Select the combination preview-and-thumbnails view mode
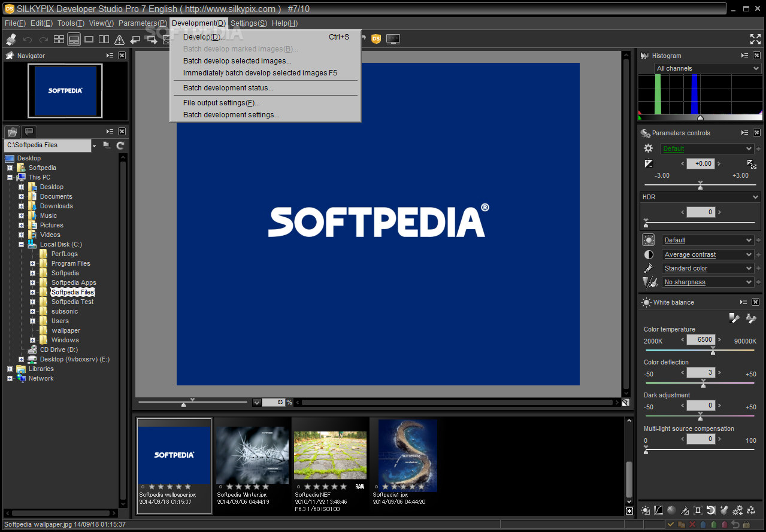This screenshot has width=766, height=532. coord(74,39)
